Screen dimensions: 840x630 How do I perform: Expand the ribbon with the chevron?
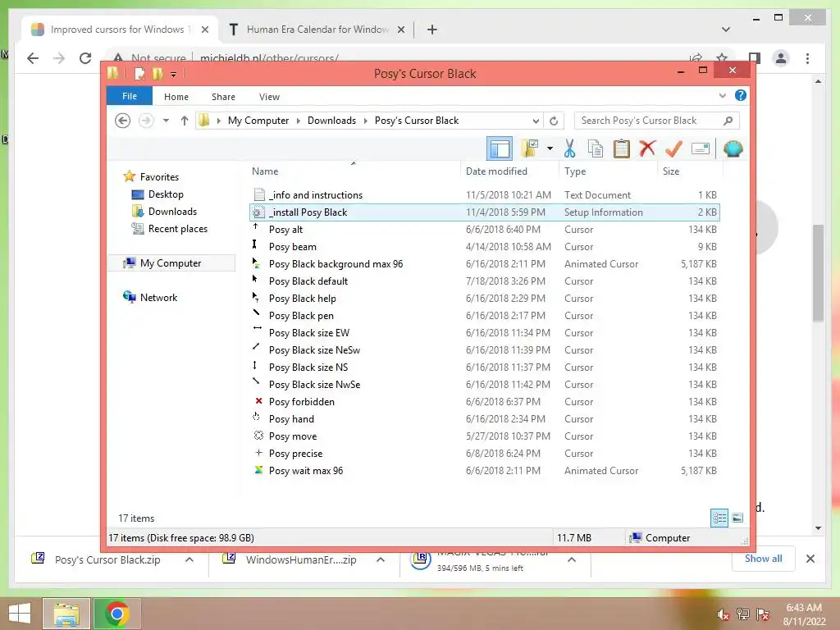tap(722, 95)
